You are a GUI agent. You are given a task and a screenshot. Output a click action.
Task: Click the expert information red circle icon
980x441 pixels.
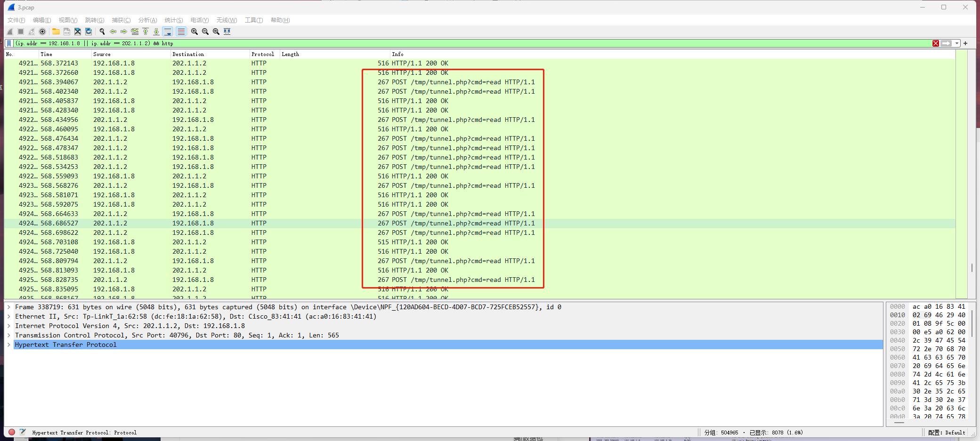point(12,432)
